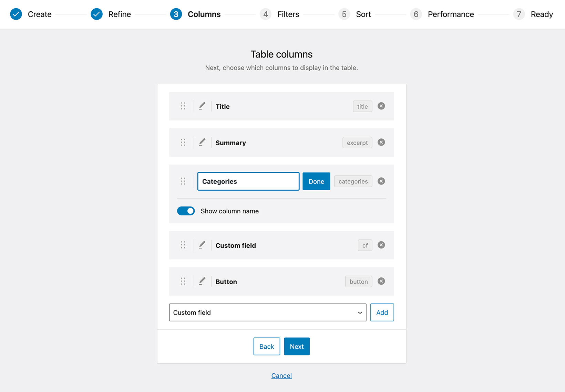This screenshot has height=392, width=565.
Task: Grab the drag handle of the Title row
Action: click(183, 106)
